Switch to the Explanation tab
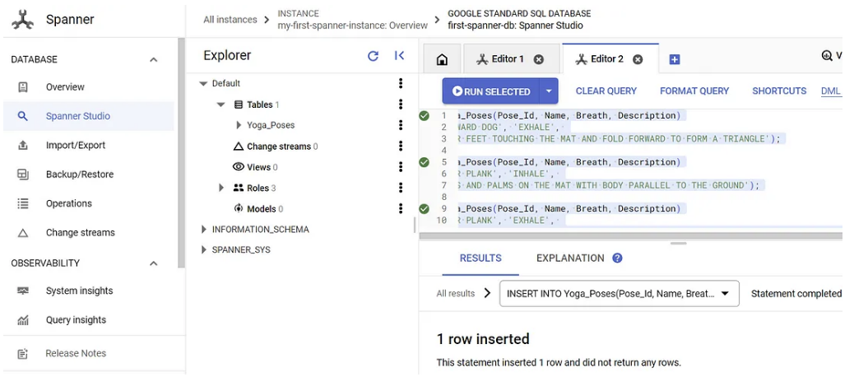Screen dimensions: 868x391 (570, 258)
